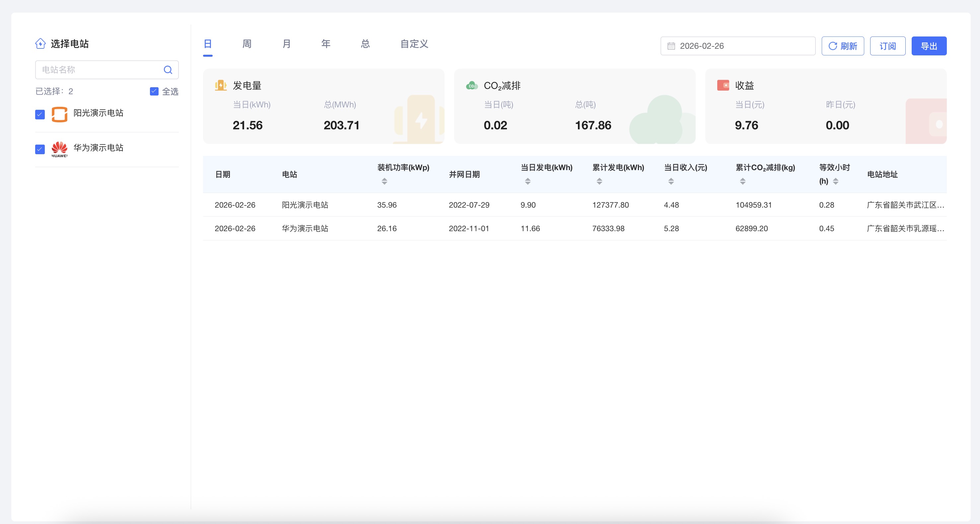Switch to the 自定义 tab
This screenshot has height=524, width=980.
[414, 44]
